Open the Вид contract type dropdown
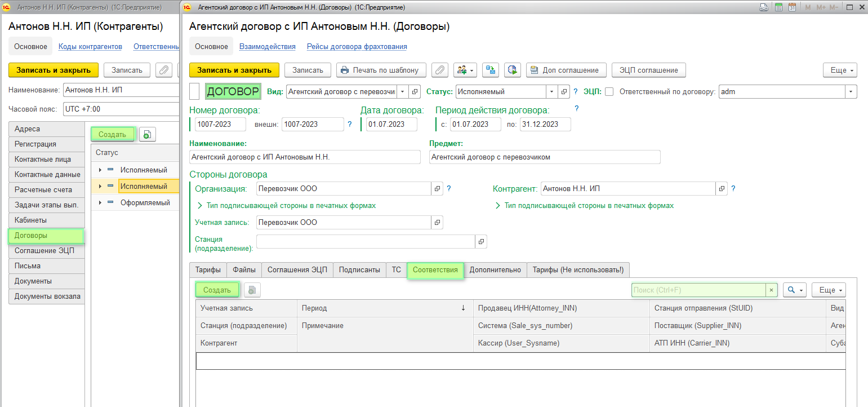868x407 pixels. (403, 91)
